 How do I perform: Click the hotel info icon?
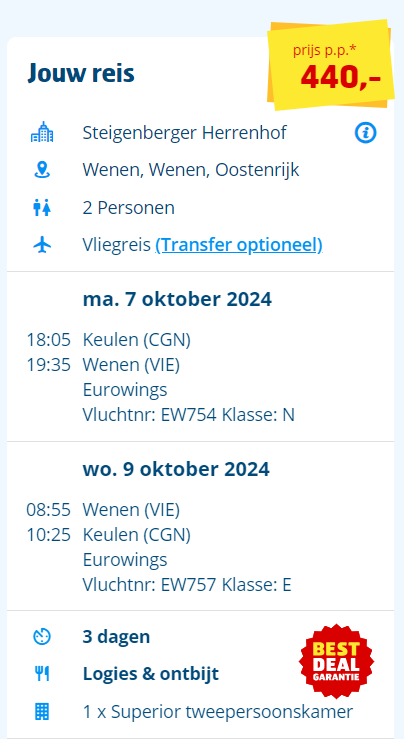(365, 133)
